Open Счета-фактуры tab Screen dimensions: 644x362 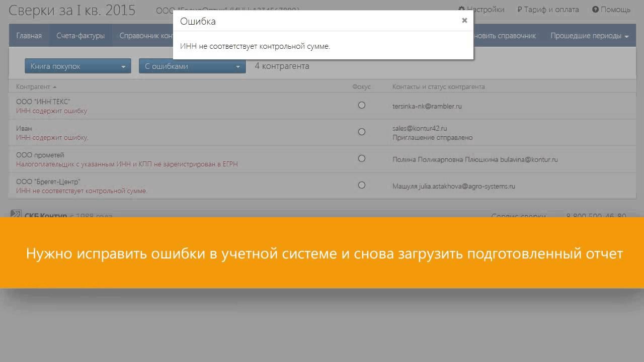click(x=80, y=36)
